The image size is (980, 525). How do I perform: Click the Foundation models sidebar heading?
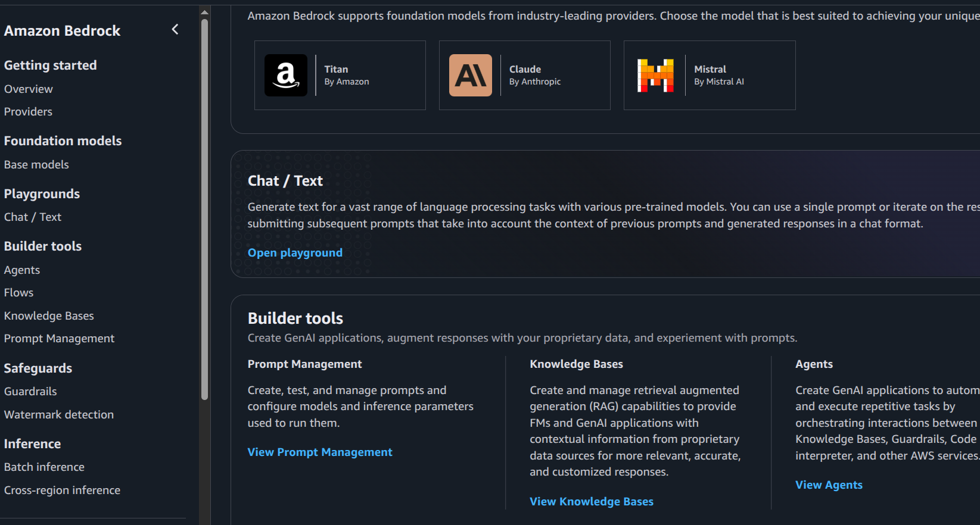pyautogui.click(x=63, y=140)
